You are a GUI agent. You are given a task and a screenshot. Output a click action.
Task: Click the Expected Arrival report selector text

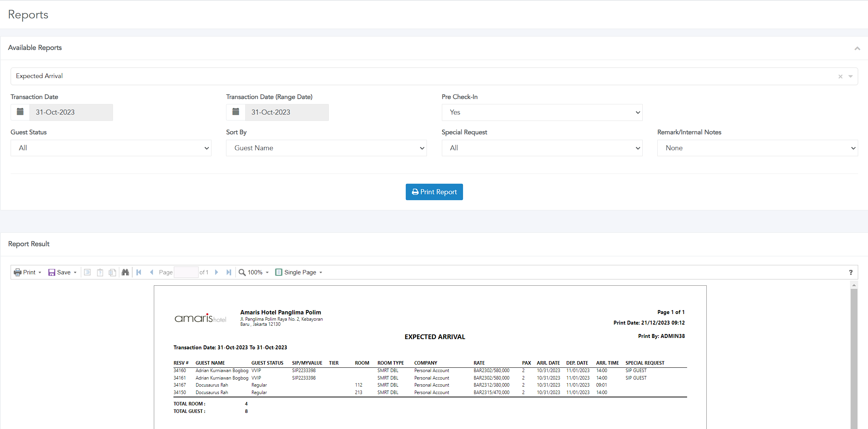(39, 76)
